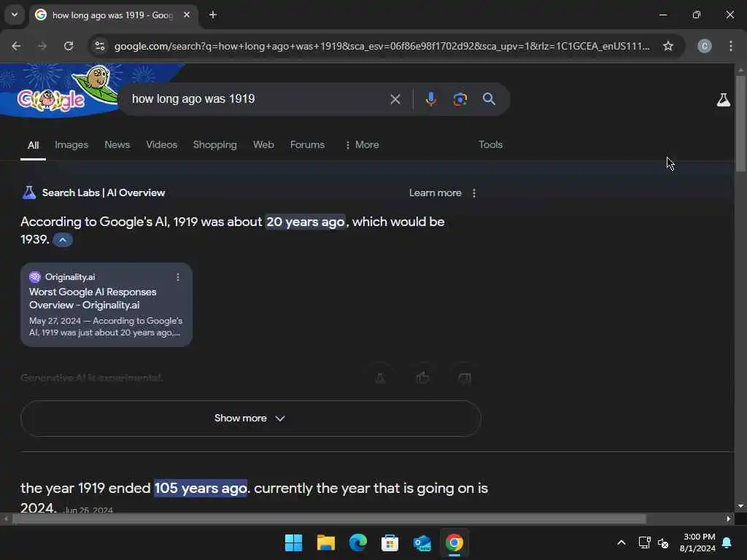
Task: Switch to Forums results
Action: (307, 145)
